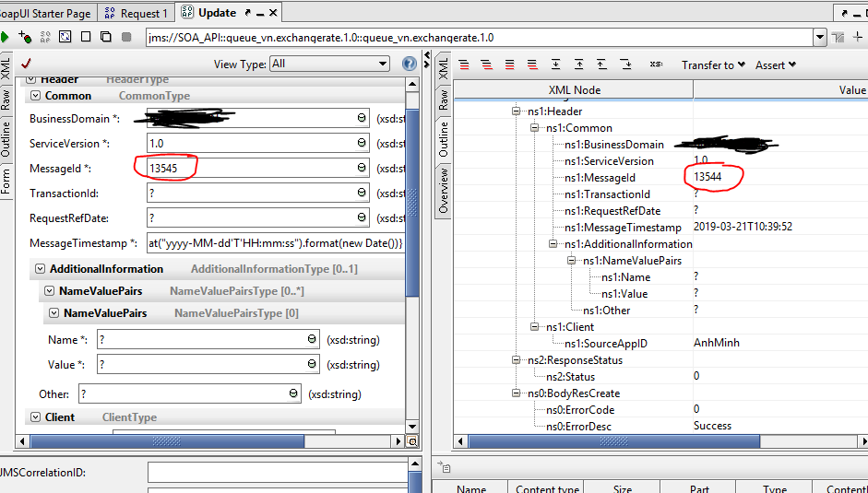Click grey icon beside endpoint dropdown arrow
The image size is (868, 493).
pyautogui.click(x=838, y=37)
